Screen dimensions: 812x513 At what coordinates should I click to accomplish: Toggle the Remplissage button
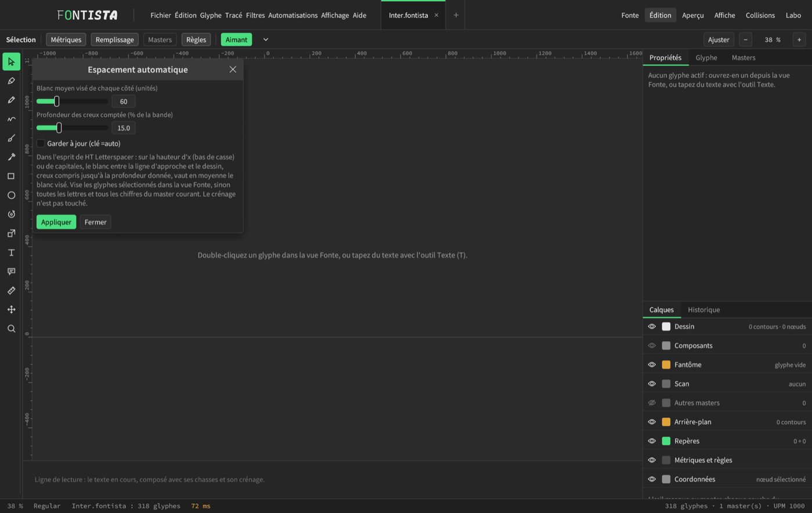coord(115,39)
